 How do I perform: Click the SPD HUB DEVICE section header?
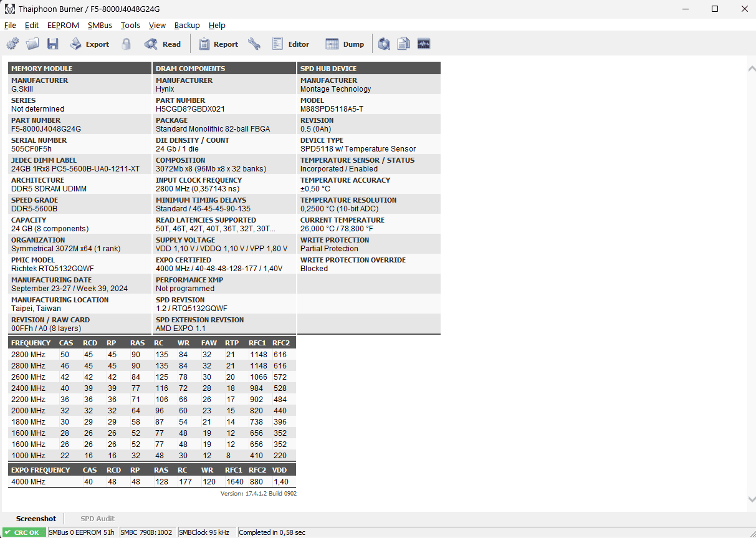coord(369,69)
